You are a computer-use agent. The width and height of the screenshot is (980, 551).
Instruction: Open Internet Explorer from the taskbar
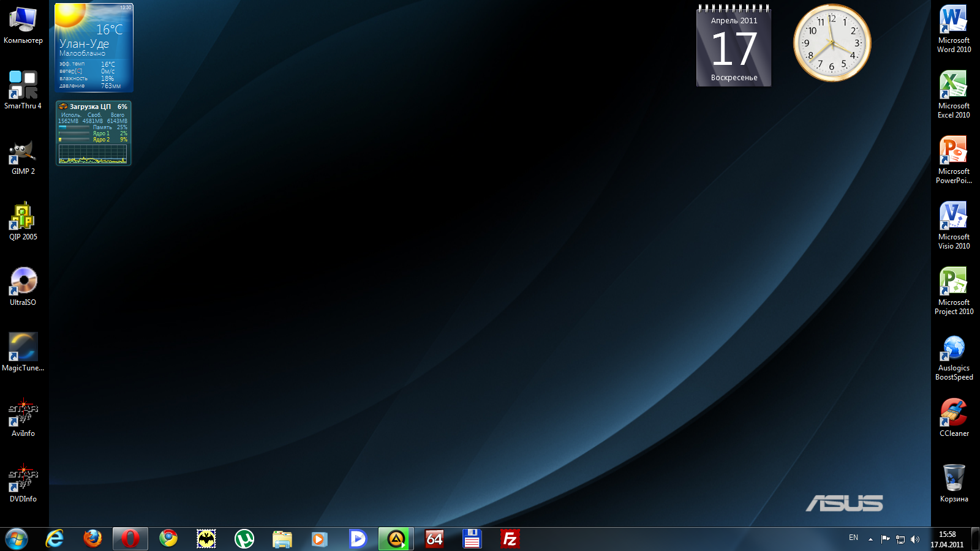pyautogui.click(x=55, y=539)
